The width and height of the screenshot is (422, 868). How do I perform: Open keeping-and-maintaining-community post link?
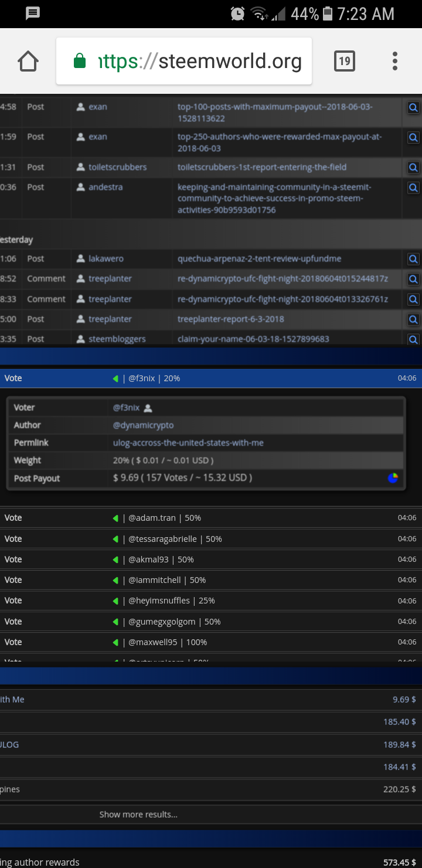(x=274, y=198)
